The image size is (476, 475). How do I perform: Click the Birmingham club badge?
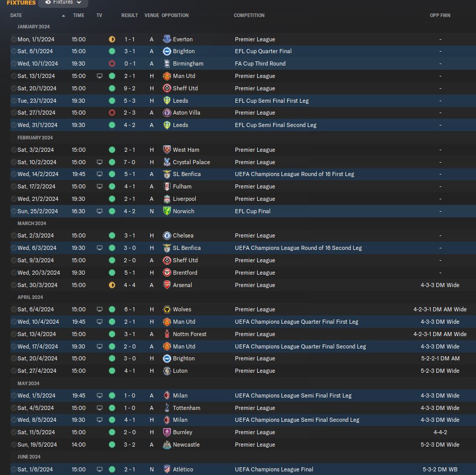tap(167, 64)
